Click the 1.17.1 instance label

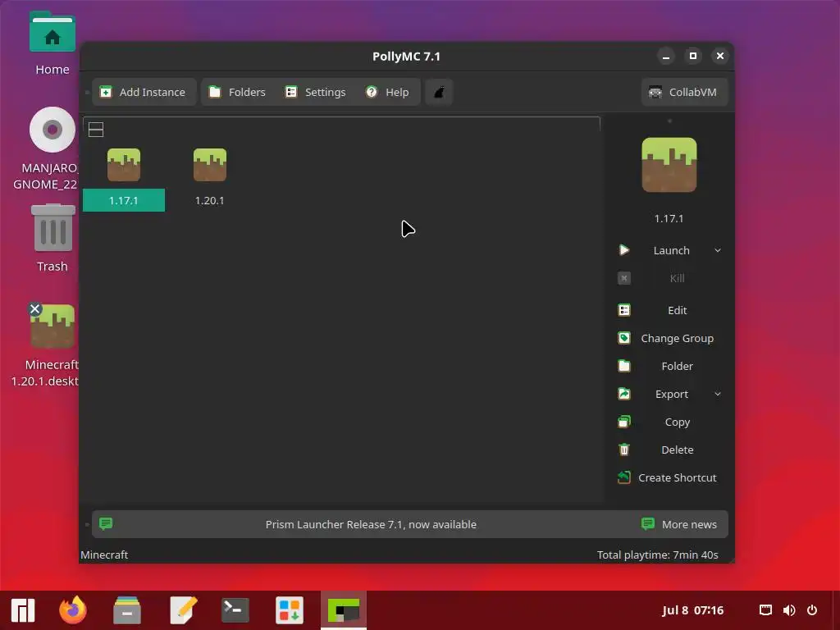pyautogui.click(x=124, y=200)
